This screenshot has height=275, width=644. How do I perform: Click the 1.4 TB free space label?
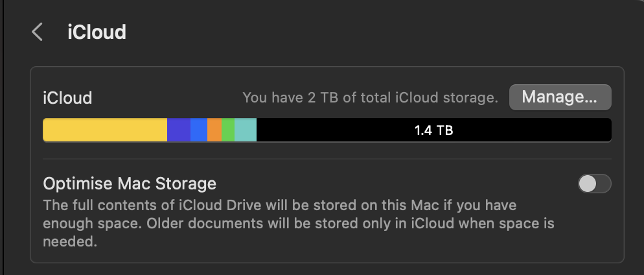coord(433,130)
